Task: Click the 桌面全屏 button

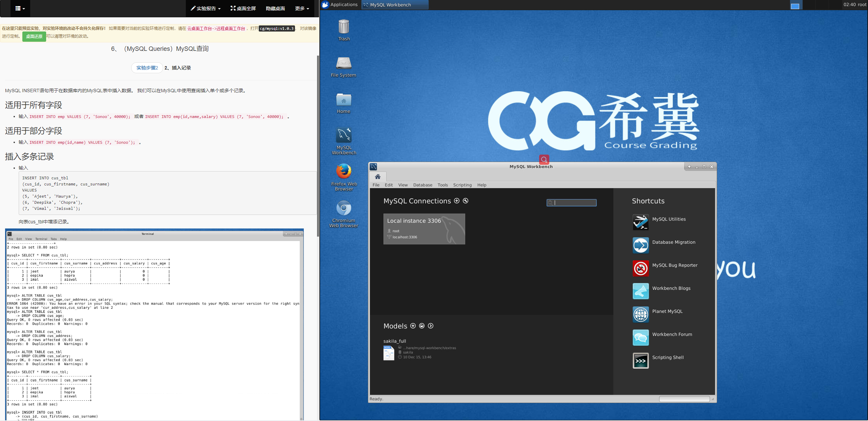Action: point(243,8)
